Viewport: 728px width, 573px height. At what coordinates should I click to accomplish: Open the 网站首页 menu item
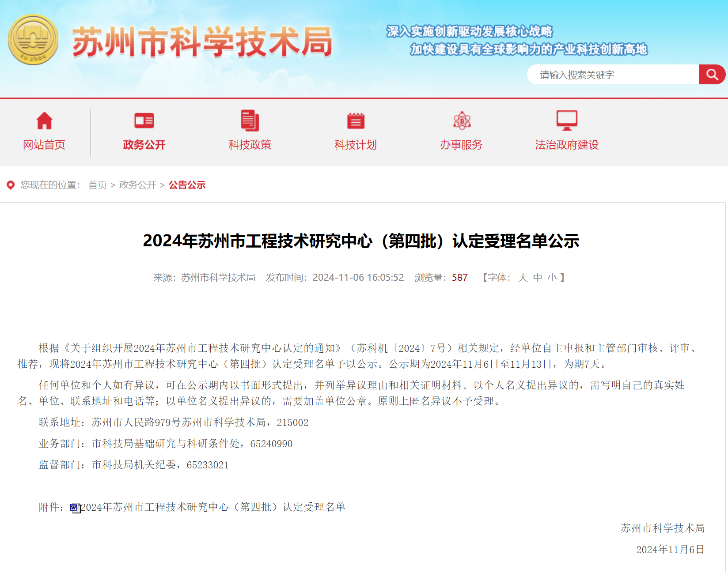coord(44,145)
